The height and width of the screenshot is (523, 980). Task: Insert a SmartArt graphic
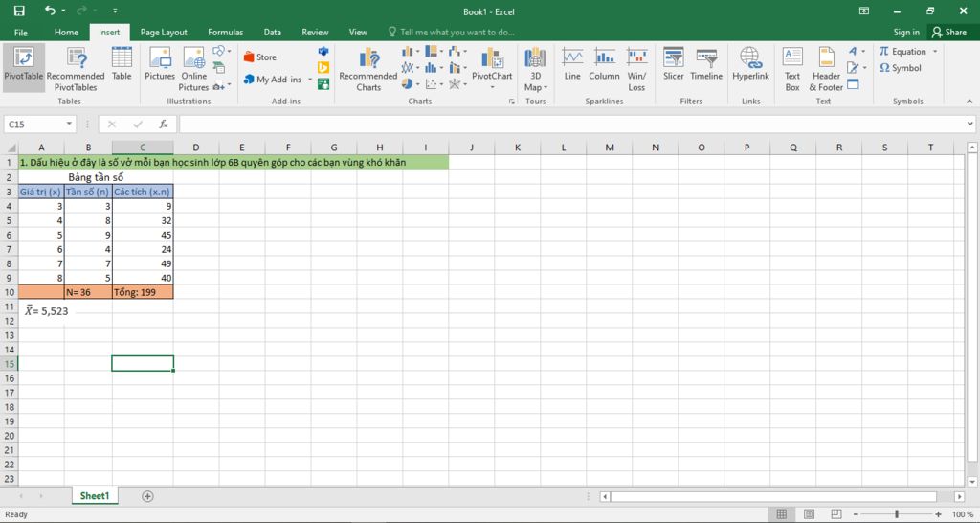[x=219, y=68]
